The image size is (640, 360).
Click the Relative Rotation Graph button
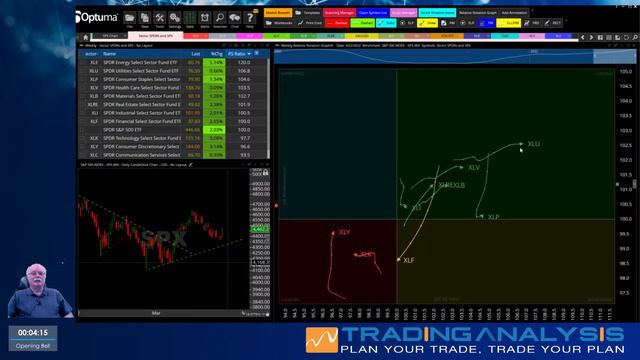tap(478, 13)
